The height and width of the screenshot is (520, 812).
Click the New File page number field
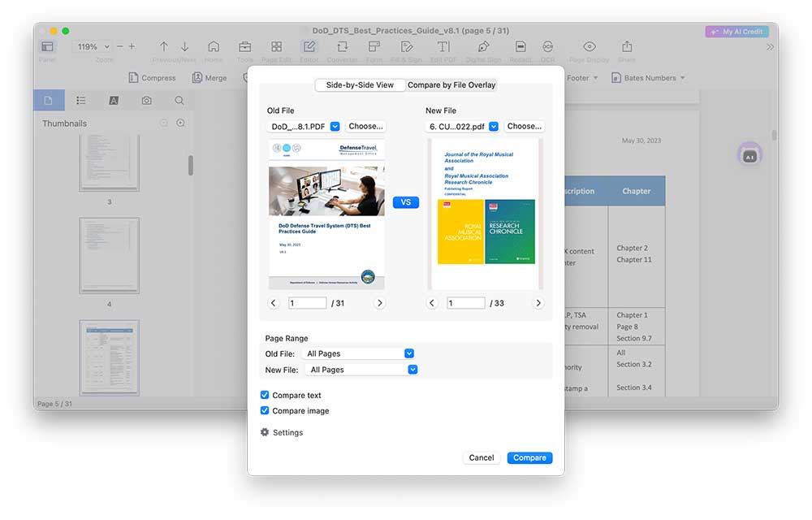click(x=465, y=303)
